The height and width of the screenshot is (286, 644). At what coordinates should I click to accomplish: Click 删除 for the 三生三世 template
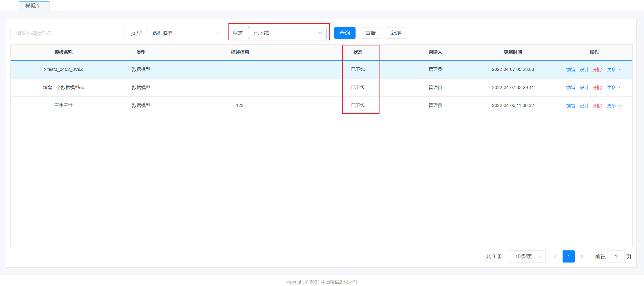click(x=598, y=106)
